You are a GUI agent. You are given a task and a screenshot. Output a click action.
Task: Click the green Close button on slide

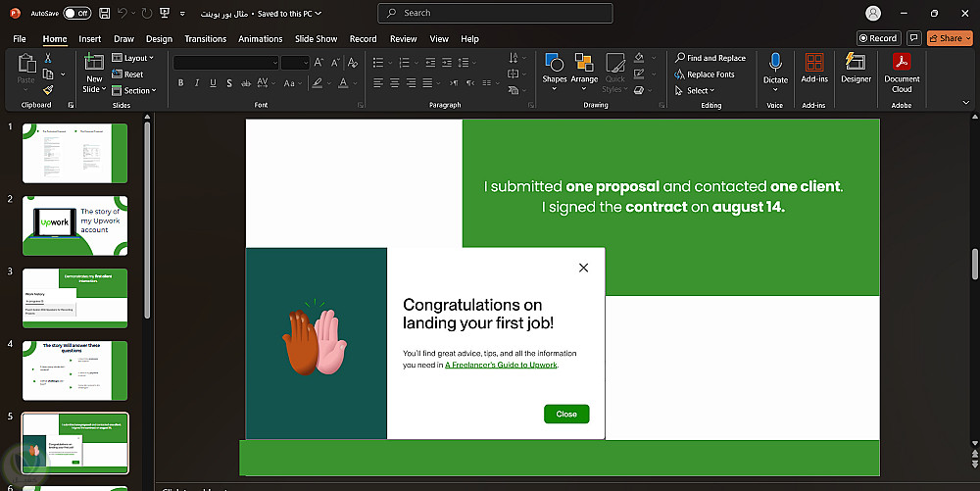pos(566,415)
